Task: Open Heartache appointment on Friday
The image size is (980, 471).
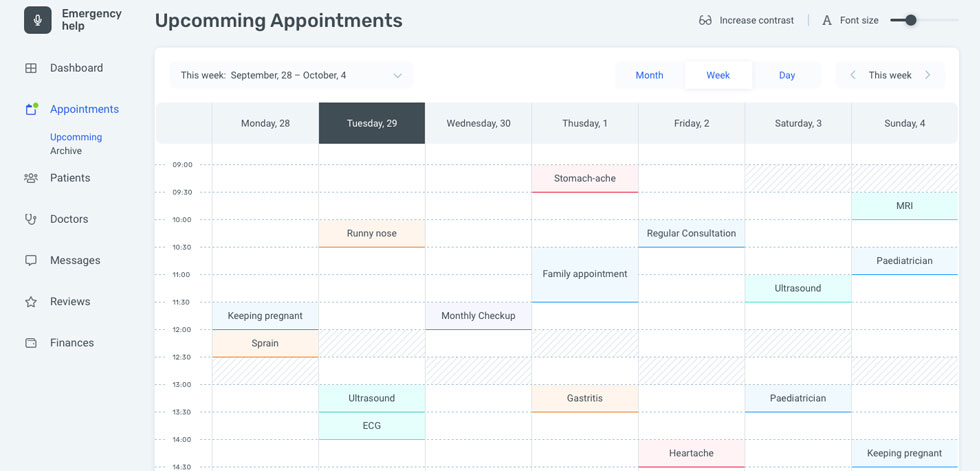Action: tap(691, 454)
